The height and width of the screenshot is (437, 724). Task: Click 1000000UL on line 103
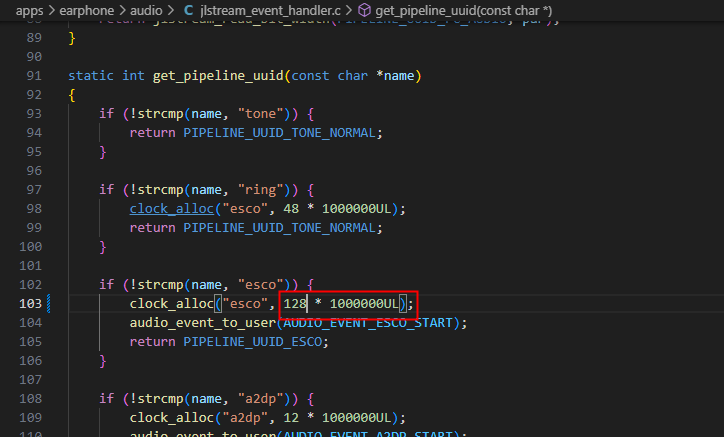364,303
